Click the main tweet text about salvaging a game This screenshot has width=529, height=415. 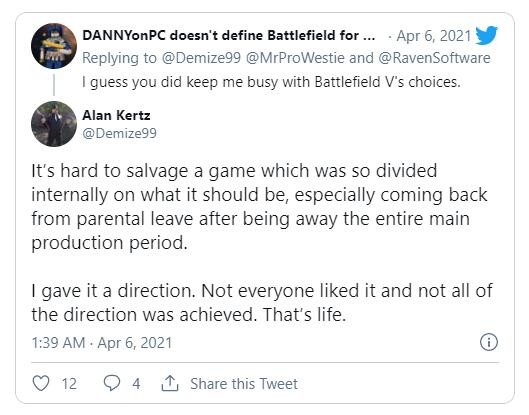tap(262, 242)
